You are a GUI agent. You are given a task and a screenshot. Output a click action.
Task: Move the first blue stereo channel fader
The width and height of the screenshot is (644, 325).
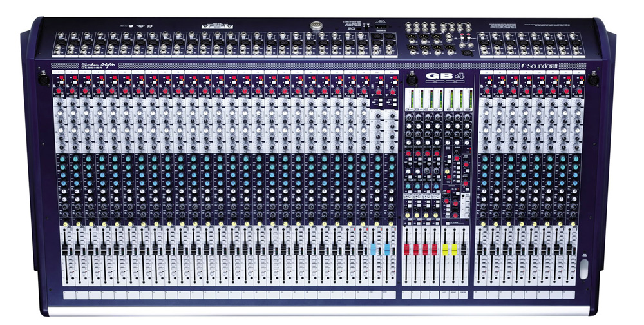click(374, 250)
